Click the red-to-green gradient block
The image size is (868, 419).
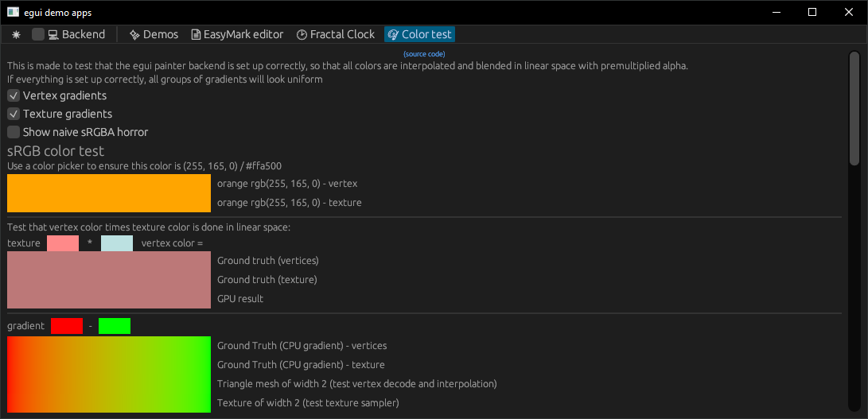[109, 374]
